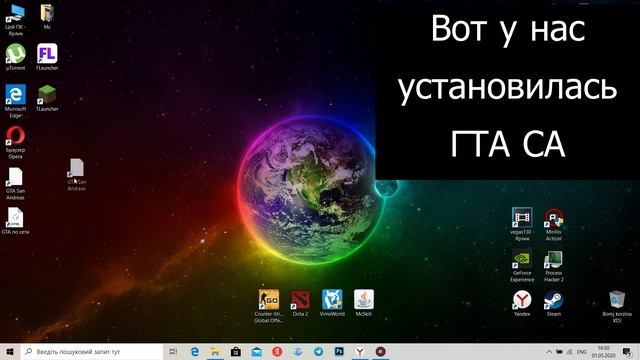
Task: Open the µTorrent desktop shortcut
Action: [x=16, y=57]
